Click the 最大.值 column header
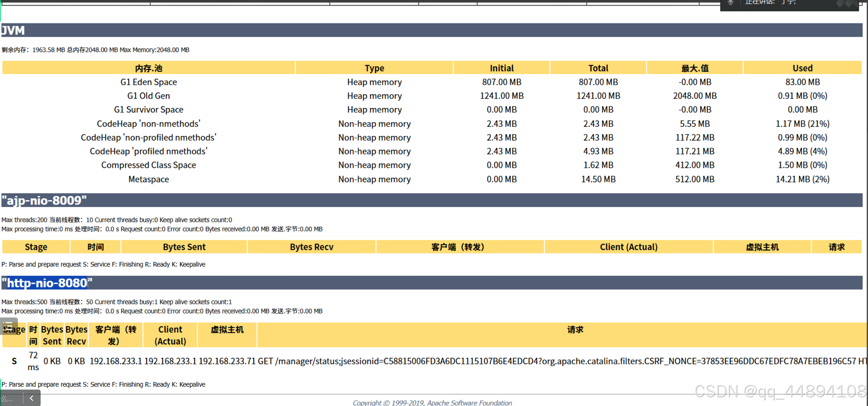Viewport: 868px width, 406px height. 695,68
